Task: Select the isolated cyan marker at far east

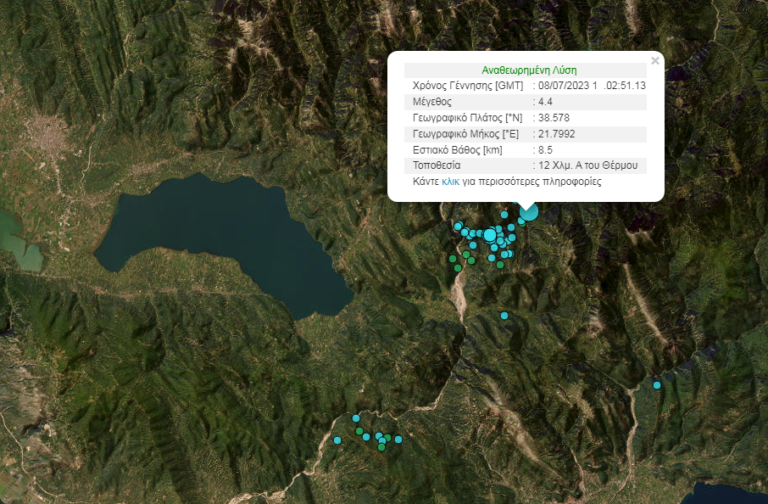Action: coord(657,385)
